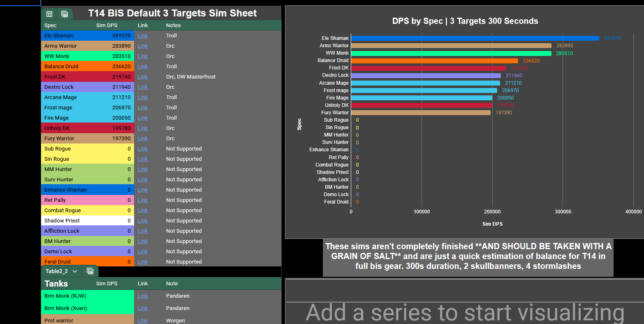Open the MM Hunter link
The height and width of the screenshot is (324, 644).
[143, 169]
